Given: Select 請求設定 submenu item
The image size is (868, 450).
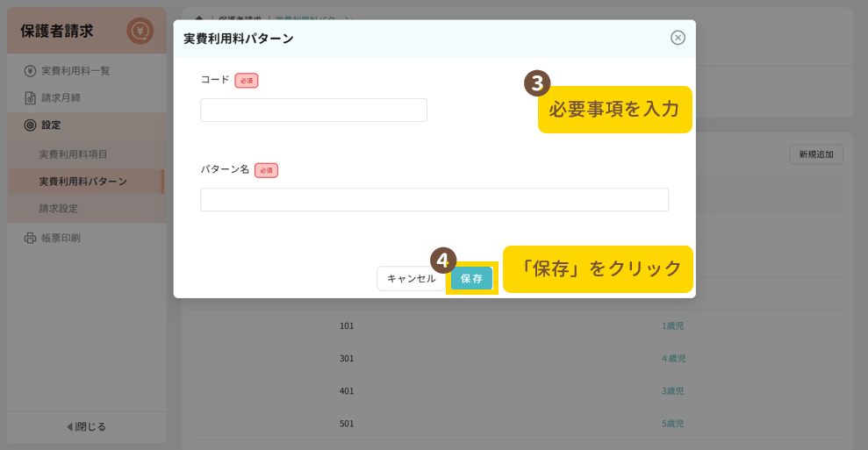Looking at the screenshot, I should (x=58, y=209).
